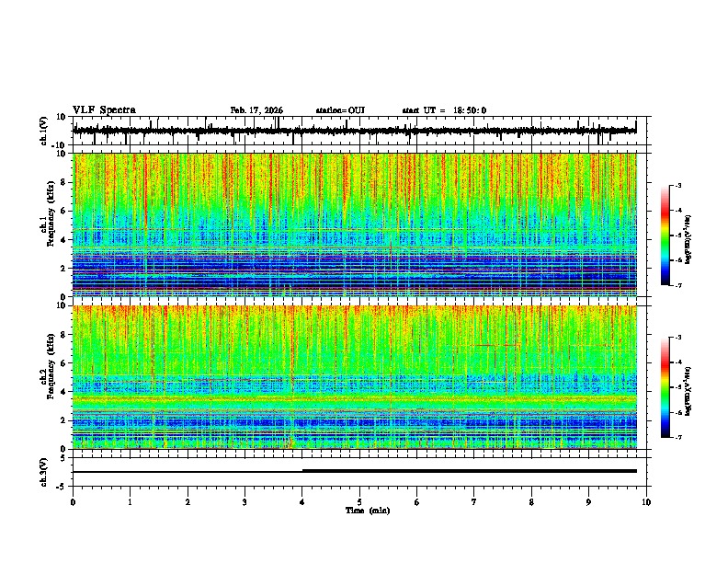Click the ch.1 spectrogram color scale bar
This screenshot has width=728, height=563.
[x=665, y=236]
